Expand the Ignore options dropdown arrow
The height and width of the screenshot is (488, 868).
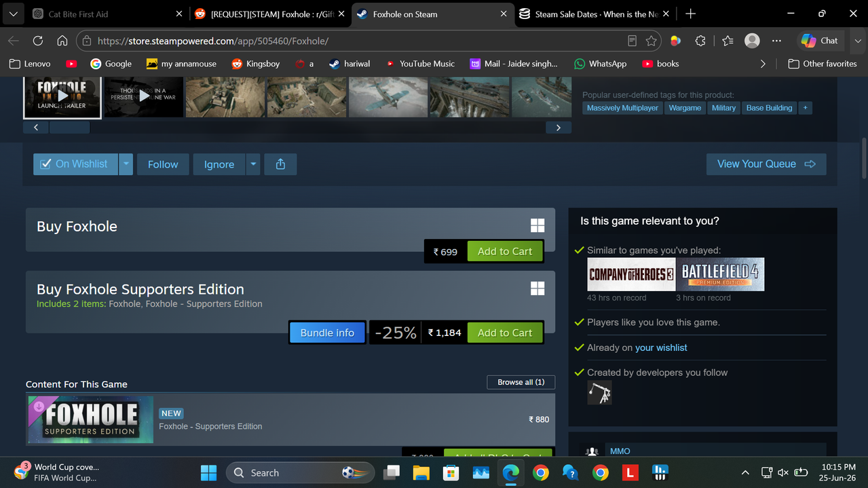point(253,164)
